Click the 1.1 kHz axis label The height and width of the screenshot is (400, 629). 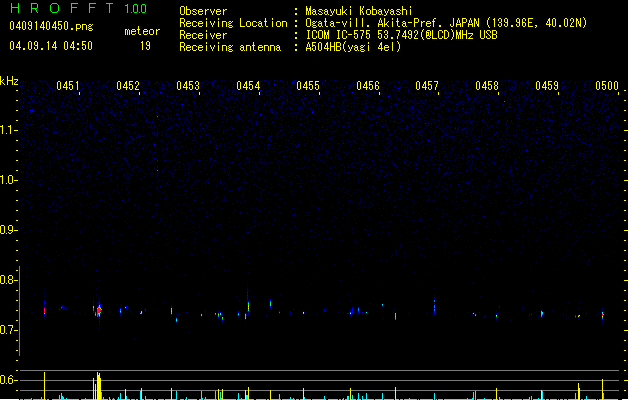point(9,130)
